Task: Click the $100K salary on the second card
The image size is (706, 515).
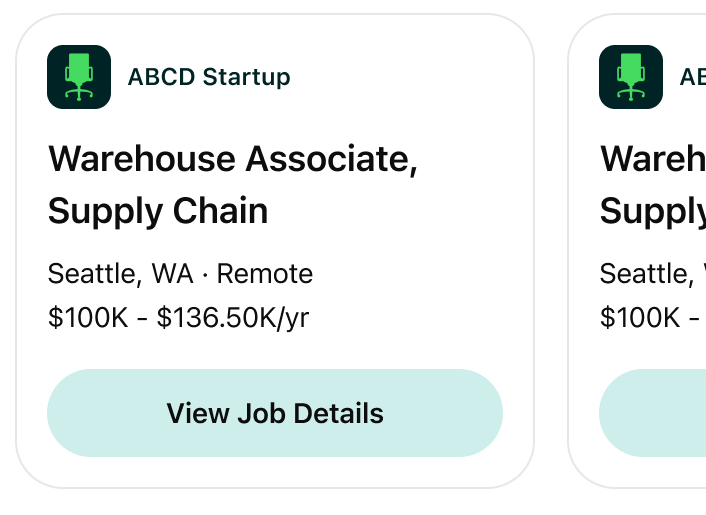Action: coord(640,318)
